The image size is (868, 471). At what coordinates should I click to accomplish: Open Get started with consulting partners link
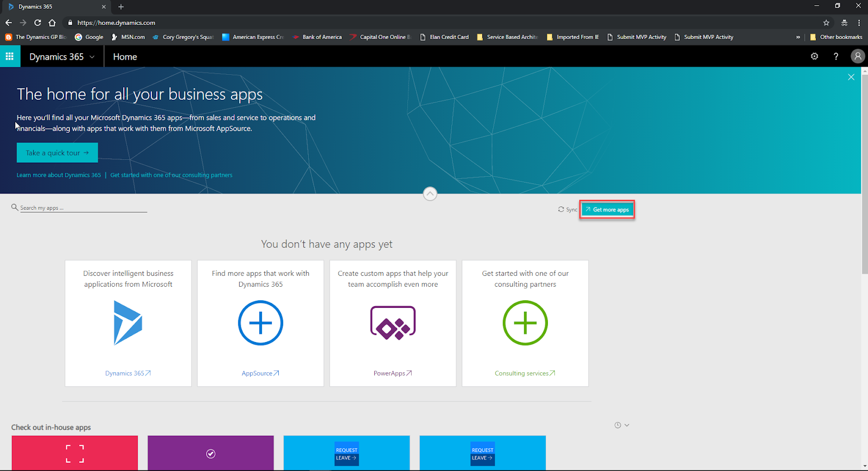pyautogui.click(x=171, y=175)
